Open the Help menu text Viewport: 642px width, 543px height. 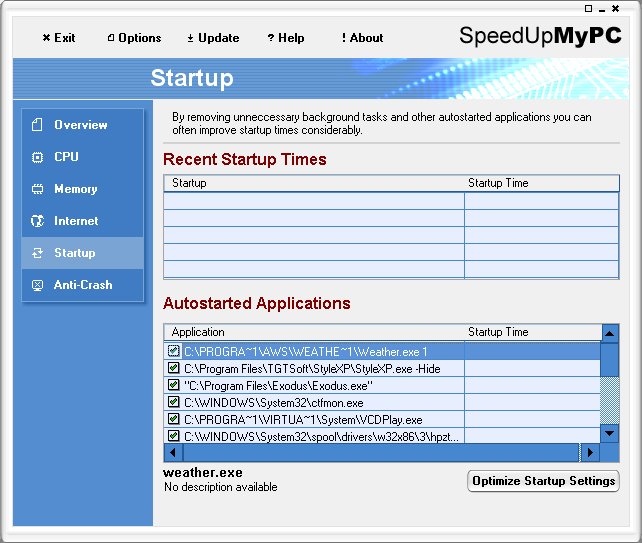click(291, 38)
